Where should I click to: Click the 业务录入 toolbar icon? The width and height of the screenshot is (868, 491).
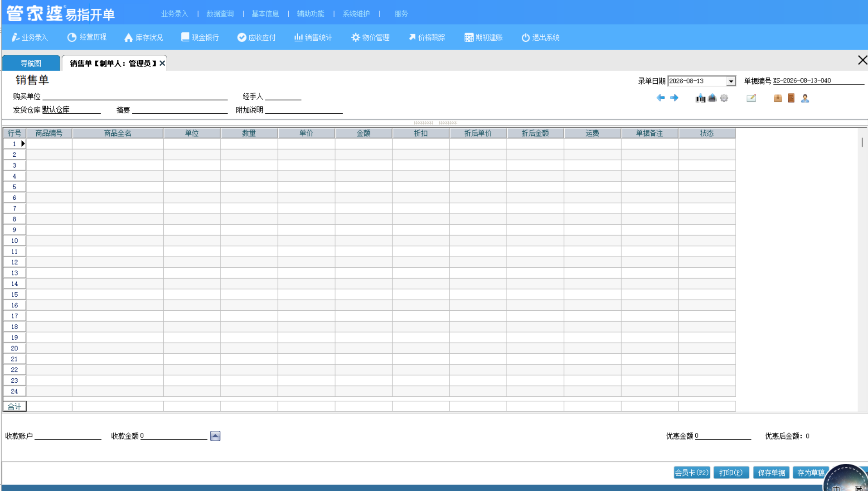coord(29,38)
